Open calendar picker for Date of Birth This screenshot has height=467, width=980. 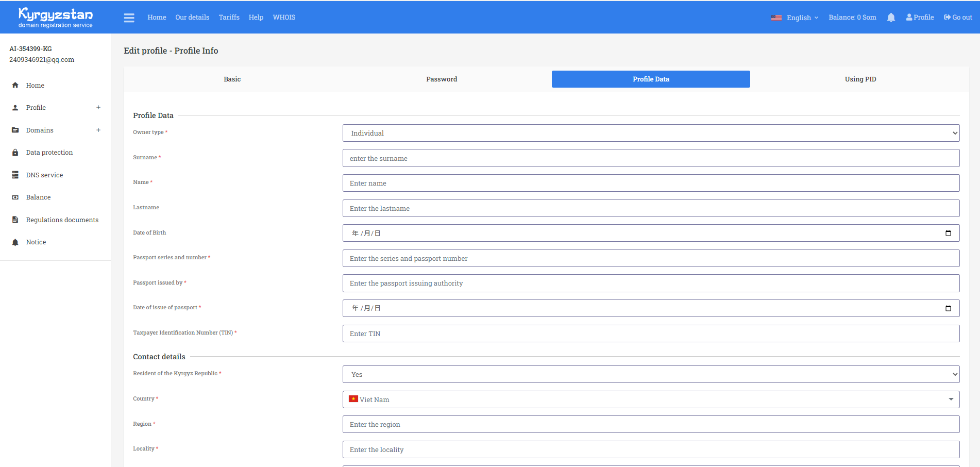(948, 233)
